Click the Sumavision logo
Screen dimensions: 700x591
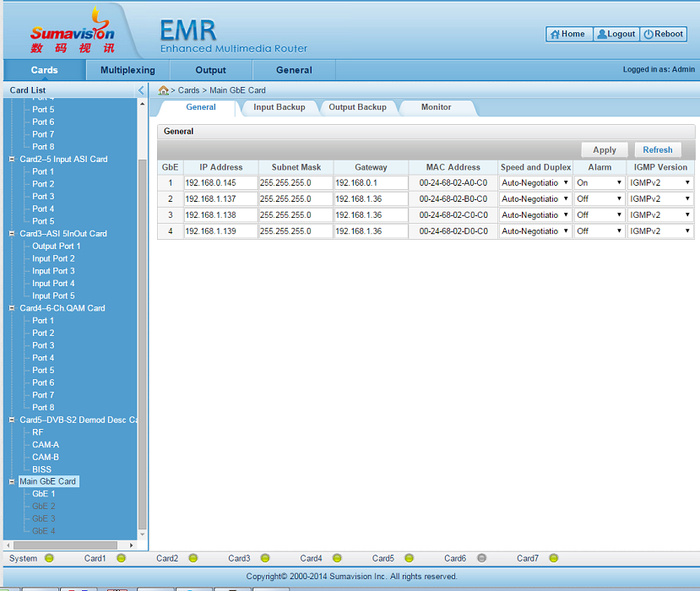click(x=73, y=31)
